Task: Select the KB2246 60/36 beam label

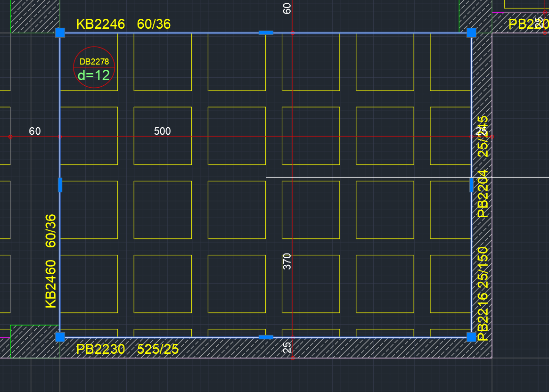Action: pos(123,24)
